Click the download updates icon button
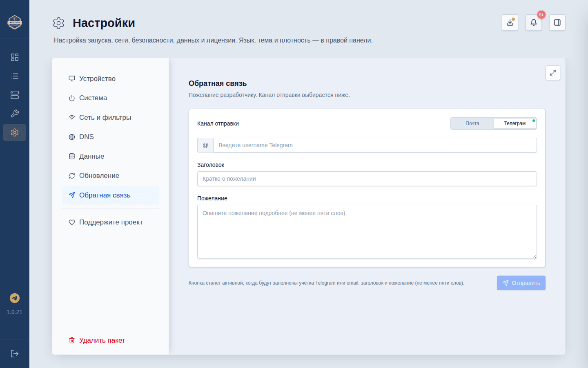Image resolution: width=588 pixels, height=368 pixels. (510, 22)
